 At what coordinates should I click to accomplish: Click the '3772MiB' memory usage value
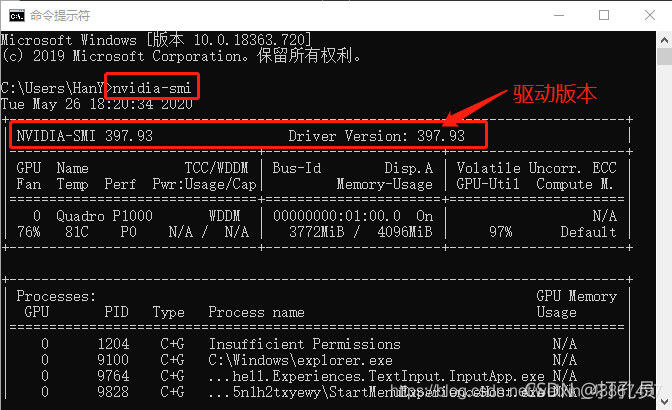(317, 232)
